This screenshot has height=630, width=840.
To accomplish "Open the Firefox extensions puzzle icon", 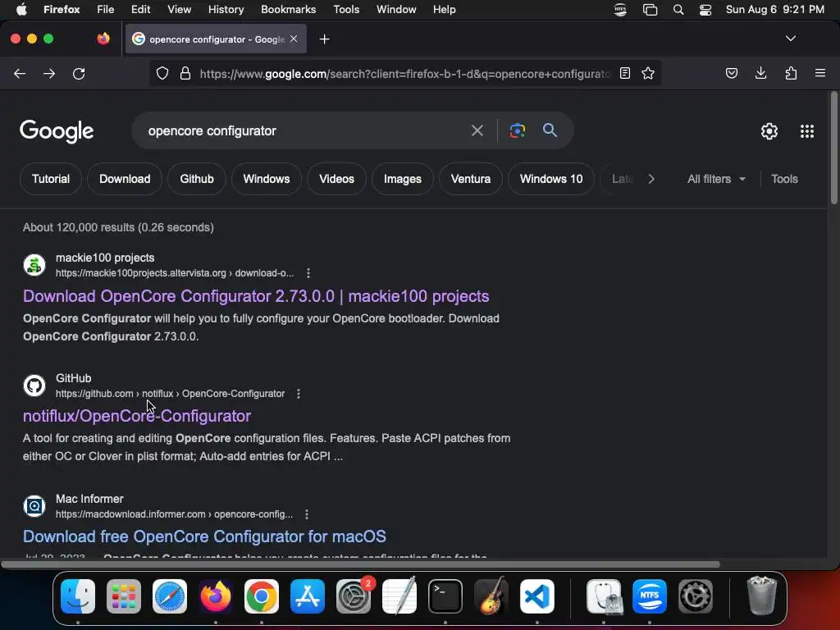I will [x=791, y=73].
